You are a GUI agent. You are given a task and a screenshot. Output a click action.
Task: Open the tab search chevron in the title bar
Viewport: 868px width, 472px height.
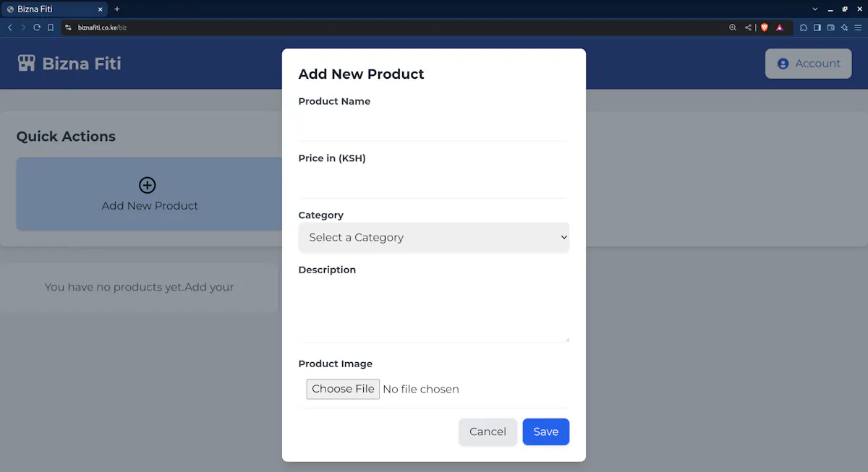(815, 9)
